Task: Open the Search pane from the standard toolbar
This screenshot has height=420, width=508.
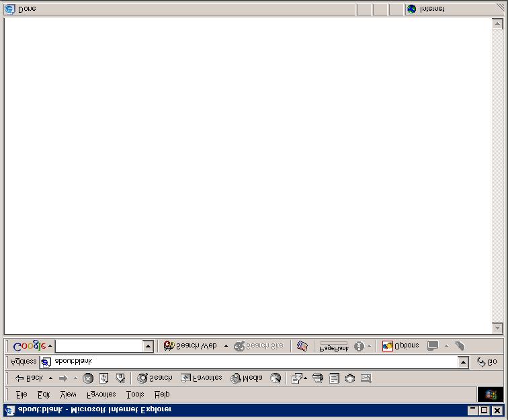Action: pyautogui.click(x=155, y=378)
